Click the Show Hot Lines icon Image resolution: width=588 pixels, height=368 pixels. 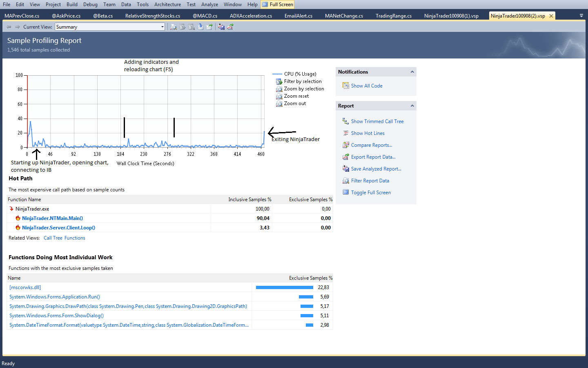tap(346, 133)
